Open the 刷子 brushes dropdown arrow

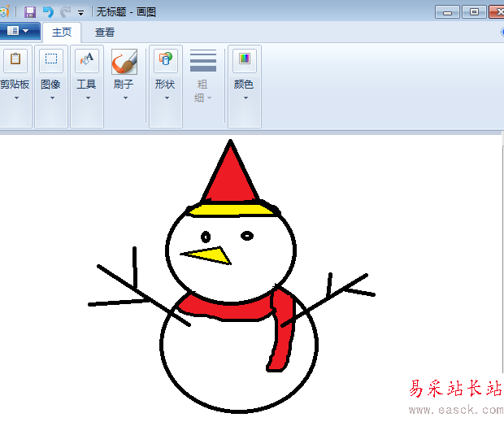[x=125, y=98]
